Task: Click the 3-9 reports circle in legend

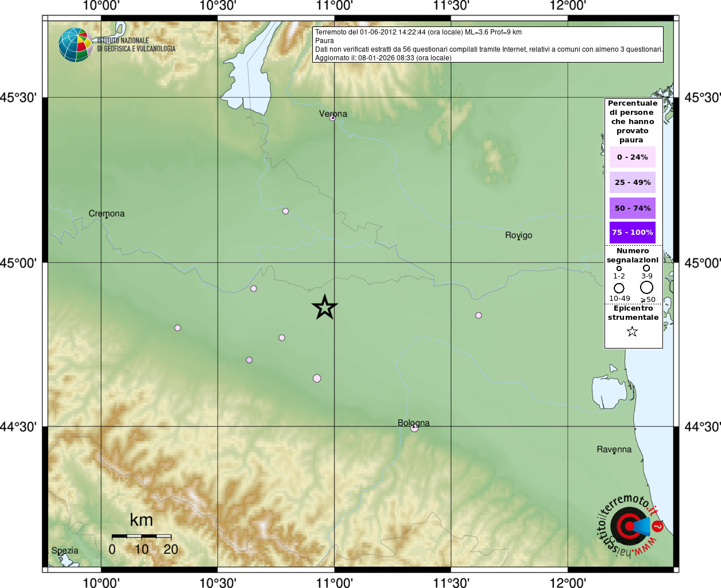Action: [x=646, y=268]
